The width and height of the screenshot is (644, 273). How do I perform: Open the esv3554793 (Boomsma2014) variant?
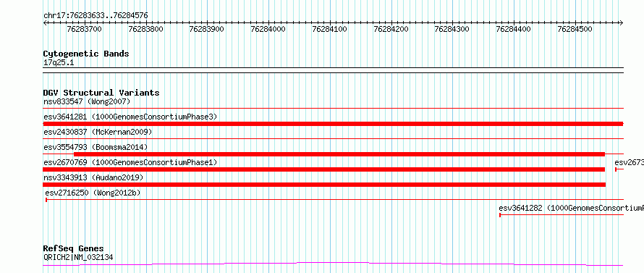click(x=96, y=147)
